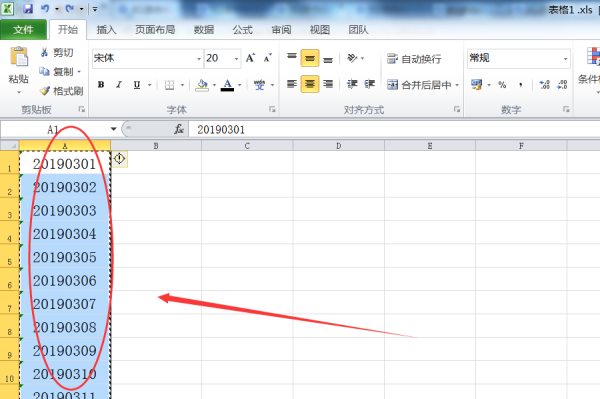Screen dimensions: 600x399
Task: Switch to the 开始 Home tab
Action: tap(68, 29)
